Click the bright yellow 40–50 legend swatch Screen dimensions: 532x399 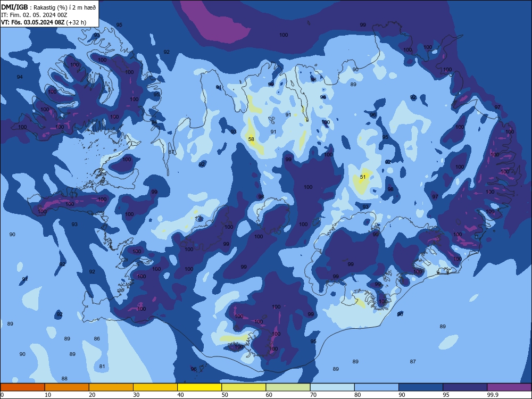tap(199, 387)
